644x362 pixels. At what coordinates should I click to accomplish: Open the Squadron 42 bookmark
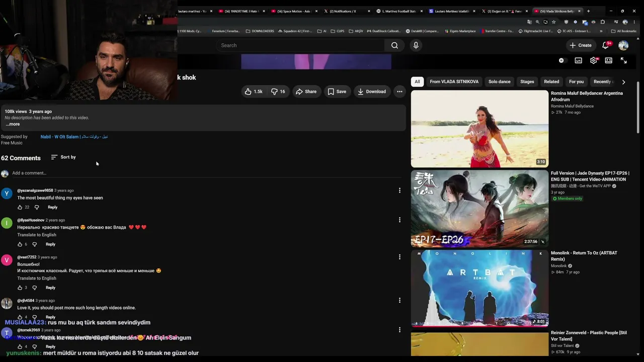point(294,31)
